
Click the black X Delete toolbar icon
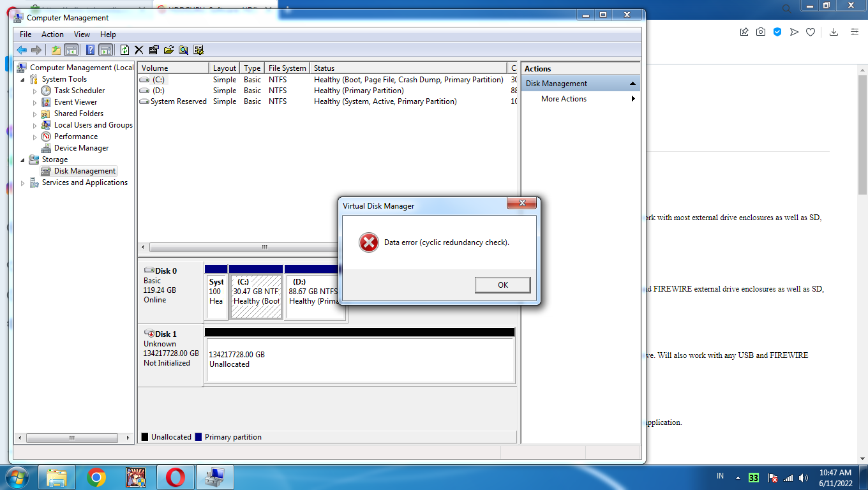pos(138,50)
